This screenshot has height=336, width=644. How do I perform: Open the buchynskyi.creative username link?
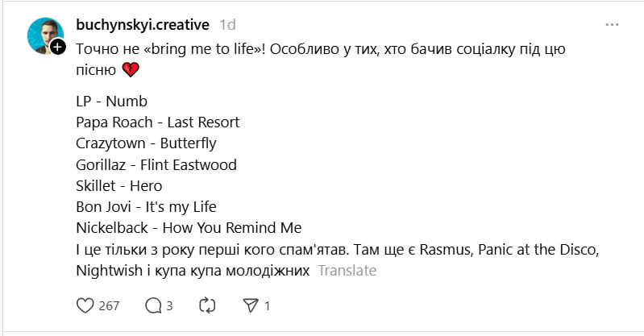(x=142, y=25)
